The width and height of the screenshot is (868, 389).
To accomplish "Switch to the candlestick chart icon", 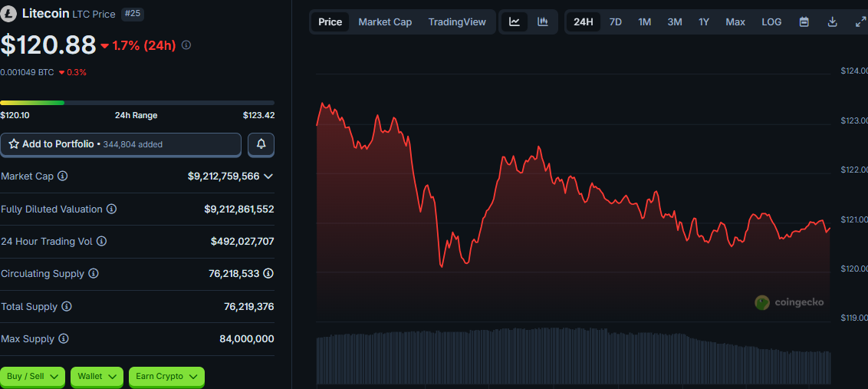I will (x=543, y=22).
